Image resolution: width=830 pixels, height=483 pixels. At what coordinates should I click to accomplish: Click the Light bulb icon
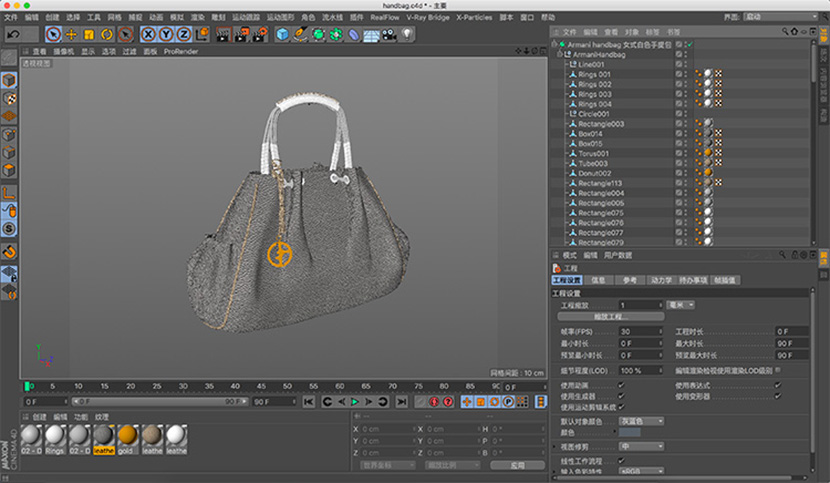pyautogui.click(x=407, y=34)
